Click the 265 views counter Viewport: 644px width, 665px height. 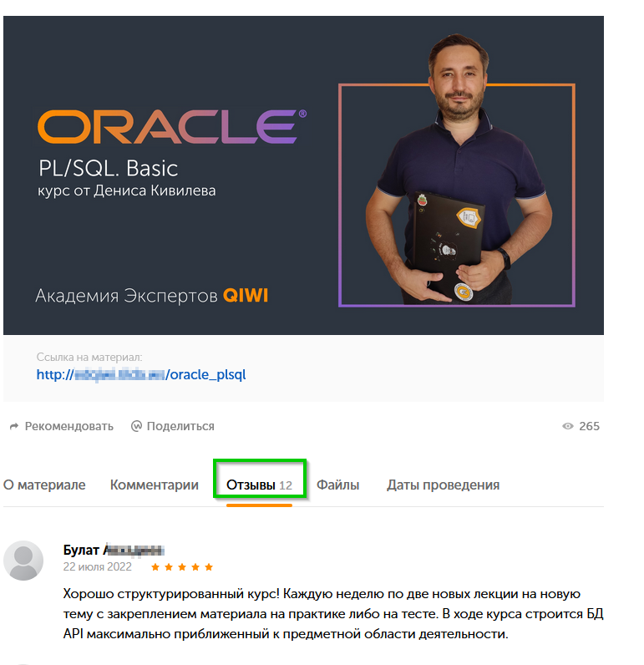coord(590,426)
